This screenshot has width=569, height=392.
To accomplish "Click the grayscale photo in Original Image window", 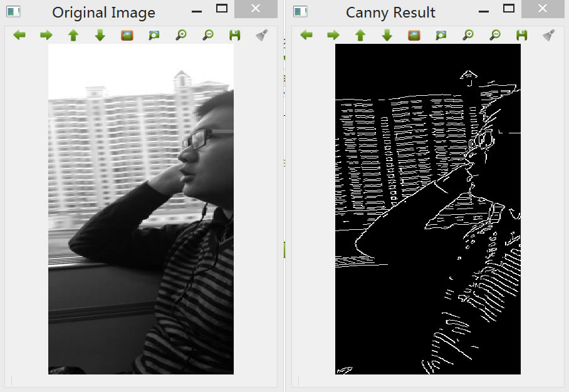I will click(x=141, y=209).
